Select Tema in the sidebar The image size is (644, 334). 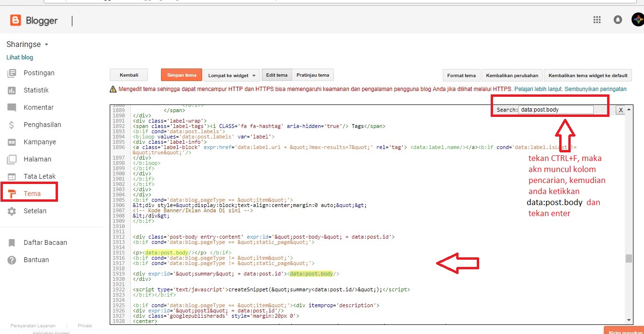32,194
